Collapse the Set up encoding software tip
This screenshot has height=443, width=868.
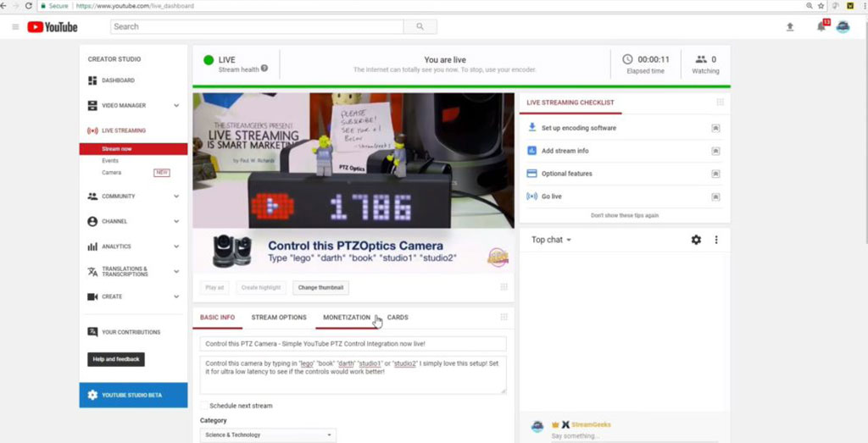click(x=715, y=128)
